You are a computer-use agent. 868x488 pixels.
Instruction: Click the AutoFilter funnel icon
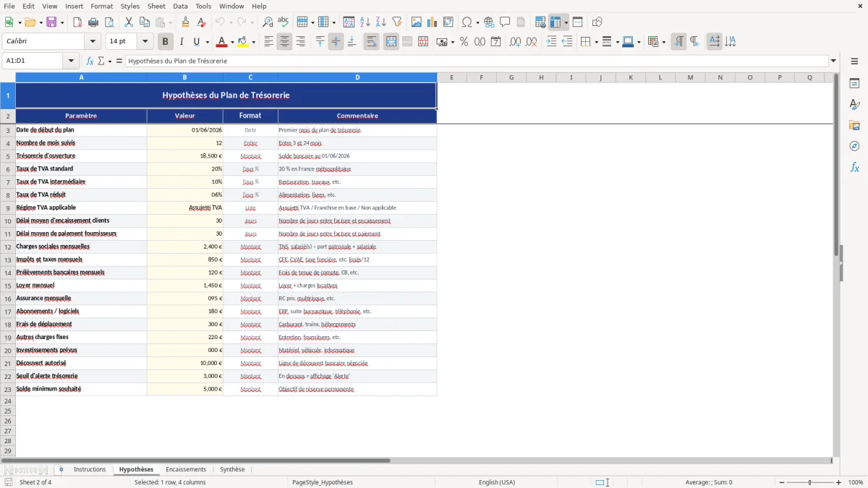(397, 22)
